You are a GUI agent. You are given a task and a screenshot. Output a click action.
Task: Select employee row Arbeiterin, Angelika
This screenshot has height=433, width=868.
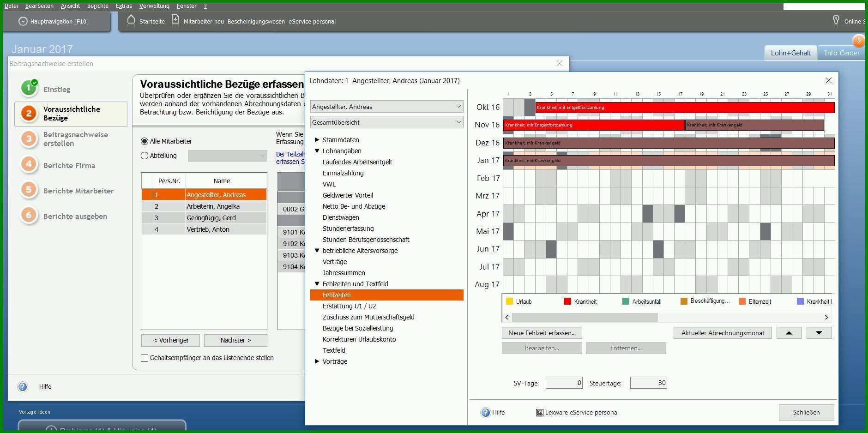[204, 206]
